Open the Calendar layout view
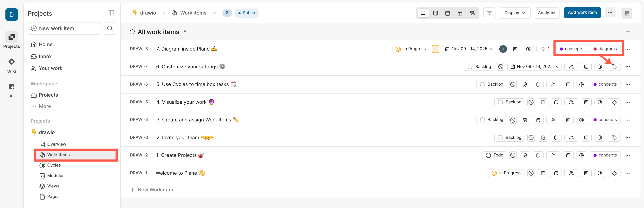Screen dimensions: 644x208 point(448,13)
